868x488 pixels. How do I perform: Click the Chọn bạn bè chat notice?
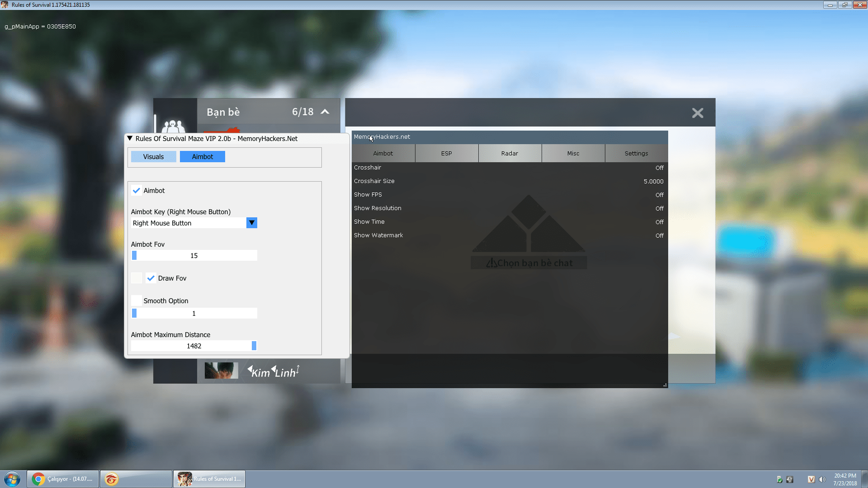529,263
